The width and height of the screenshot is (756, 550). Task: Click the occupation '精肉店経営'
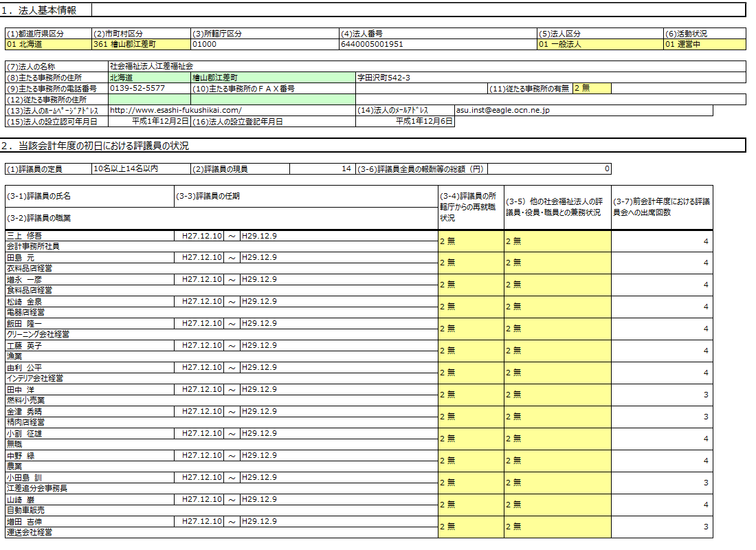(221, 422)
